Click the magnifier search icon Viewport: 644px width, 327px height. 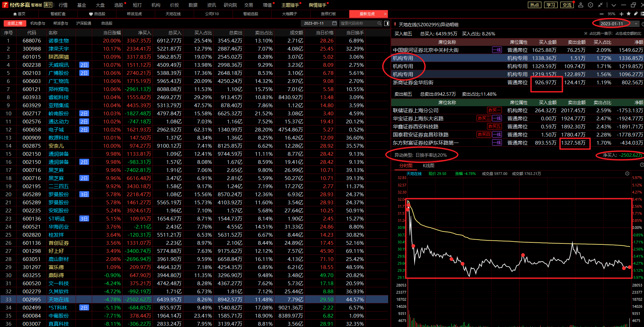coord(379,23)
